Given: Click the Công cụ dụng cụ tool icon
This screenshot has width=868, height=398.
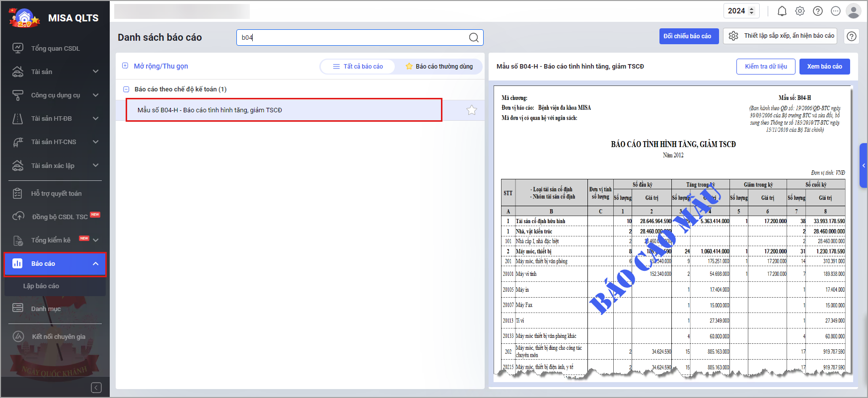Looking at the screenshot, I should pos(18,95).
